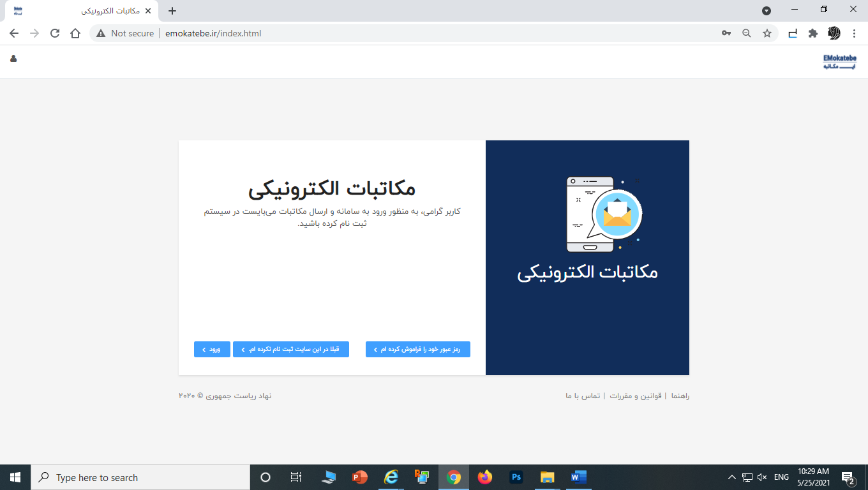Click the EMokatebe logo in the header
The image size is (868, 490).
click(839, 61)
